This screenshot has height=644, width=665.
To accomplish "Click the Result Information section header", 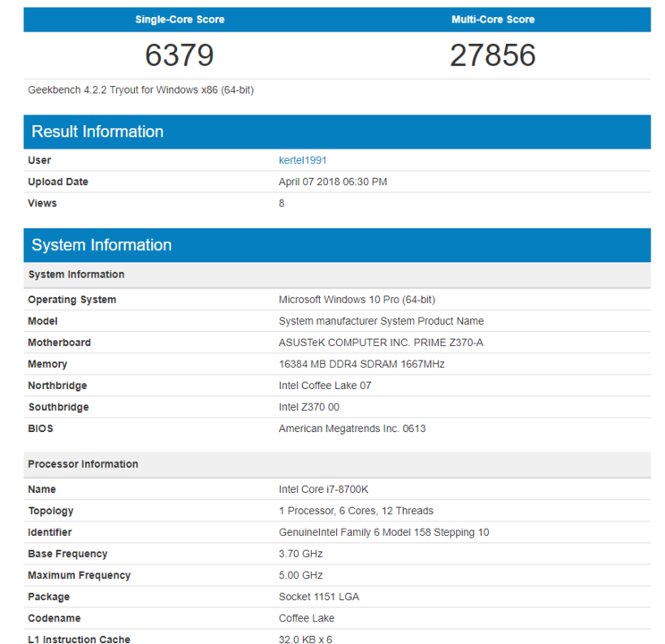I will pyautogui.click(x=337, y=131).
